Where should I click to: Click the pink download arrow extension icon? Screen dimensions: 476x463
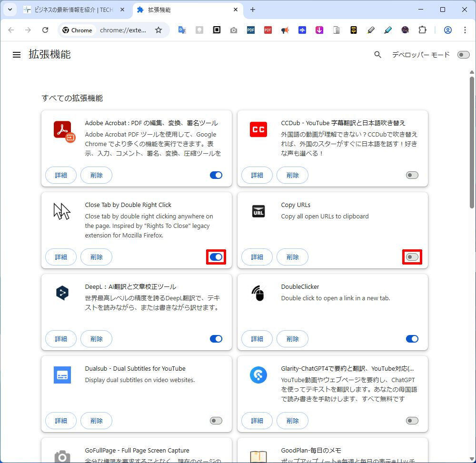pos(319,30)
